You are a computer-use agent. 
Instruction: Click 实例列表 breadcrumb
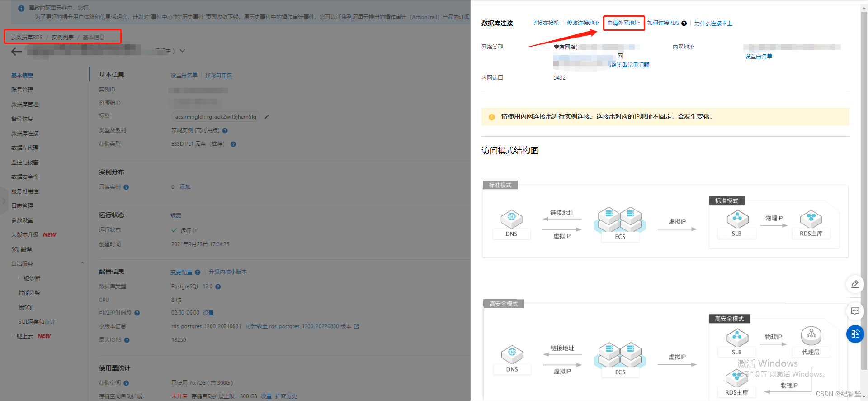(62, 37)
